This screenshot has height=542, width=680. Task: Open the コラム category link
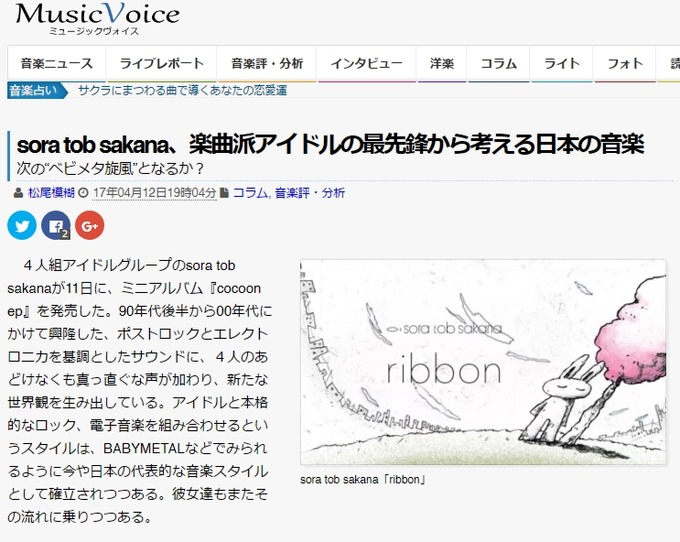click(x=251, y=193)
